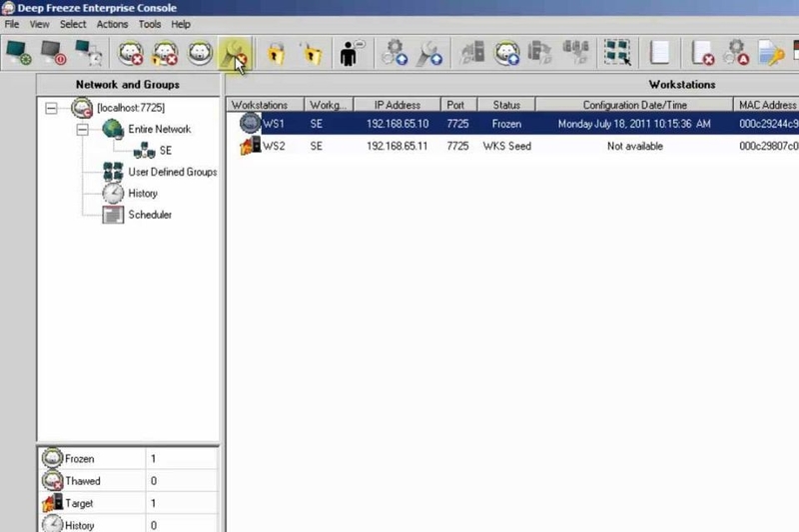The height and width of the screenshot is (532, 799).
Task: Select the SE workgroup tree item
Action: tap(166, 151)
